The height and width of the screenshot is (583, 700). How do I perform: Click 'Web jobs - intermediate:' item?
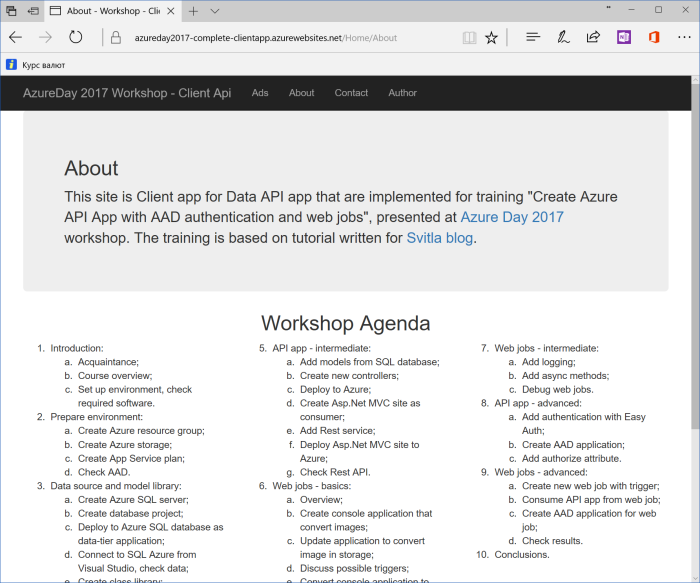546,348
